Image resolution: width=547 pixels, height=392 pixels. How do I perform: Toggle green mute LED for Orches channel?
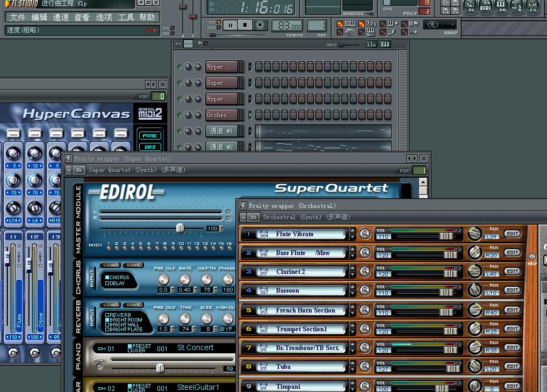pyautogui.click(x=179, y=115)
